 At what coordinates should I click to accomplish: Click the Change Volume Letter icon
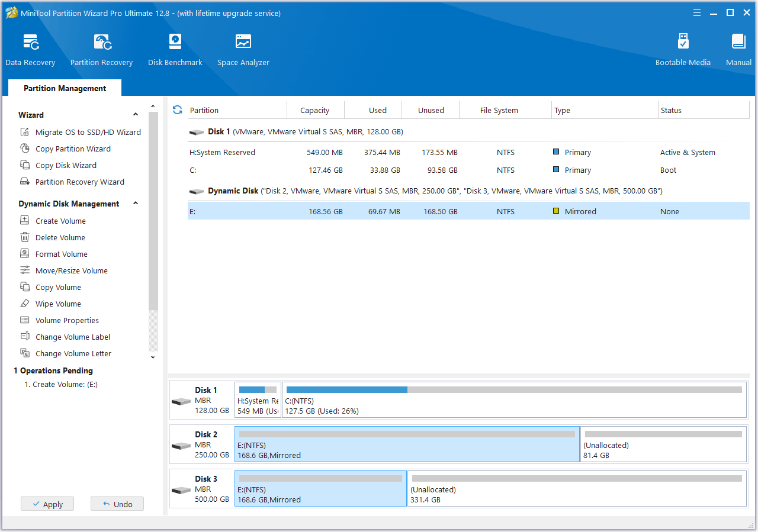tap(25, 353)
